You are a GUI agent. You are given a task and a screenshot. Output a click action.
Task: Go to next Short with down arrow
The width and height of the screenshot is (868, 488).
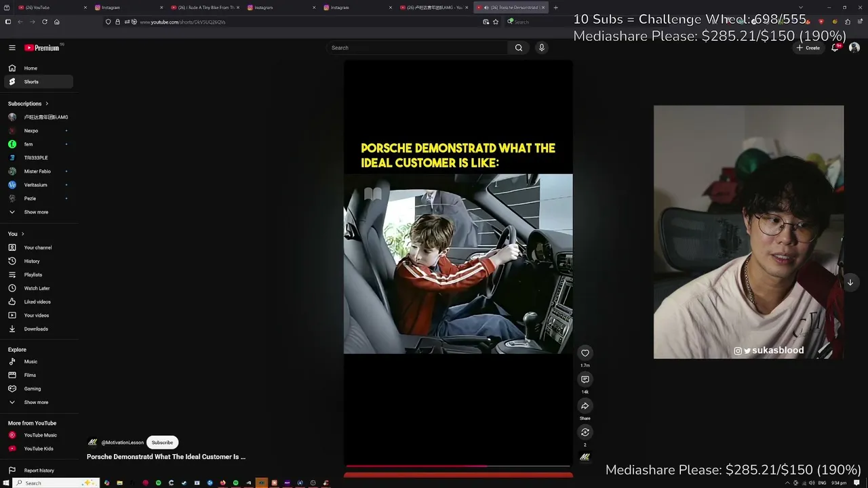pos(850,283)
